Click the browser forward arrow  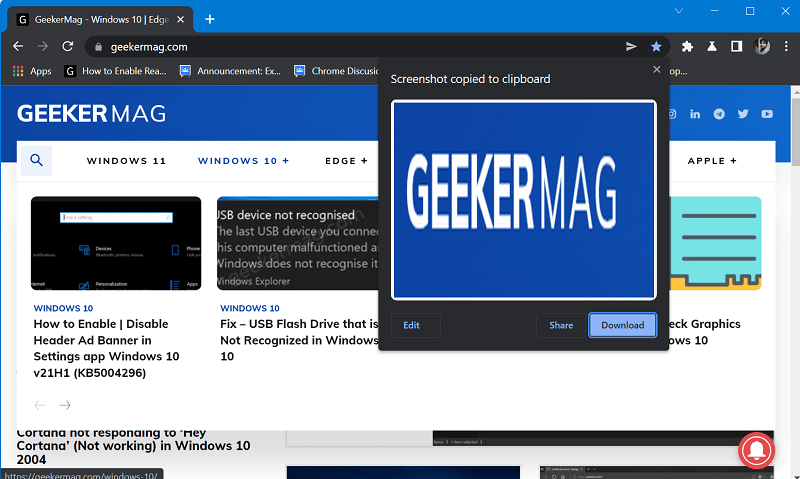pos(43,46)
